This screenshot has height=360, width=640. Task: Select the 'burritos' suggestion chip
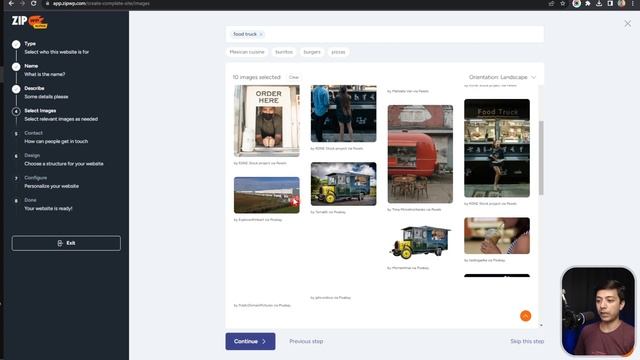[x=284, y=52]
